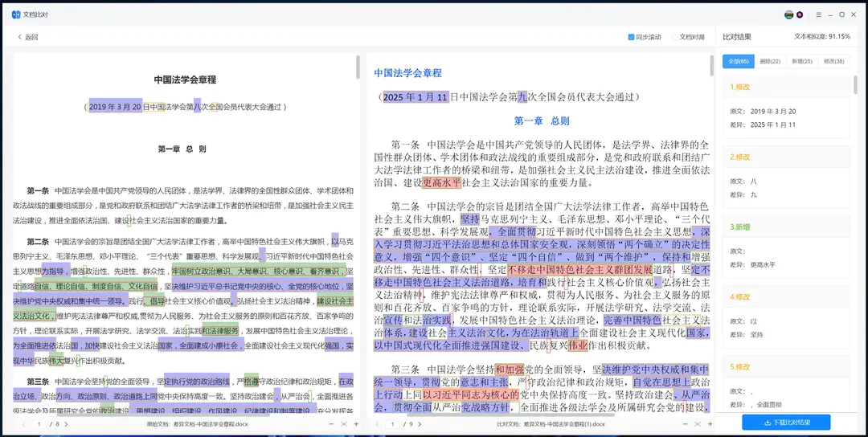The image size is (868, 437).
Task: Click the results panel vertical scrollbar
Action: 856,84
